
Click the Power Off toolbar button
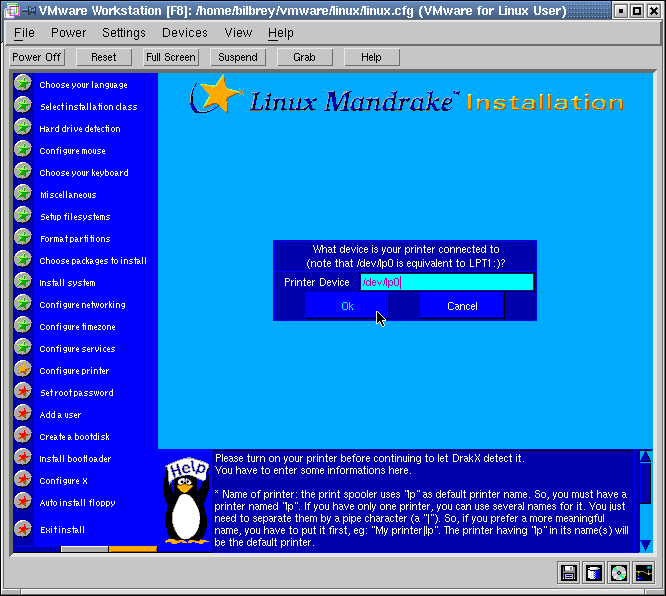(37, 57)
